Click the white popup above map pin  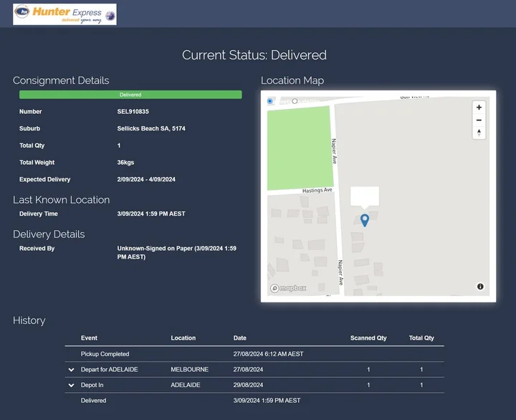pos(364,196)
